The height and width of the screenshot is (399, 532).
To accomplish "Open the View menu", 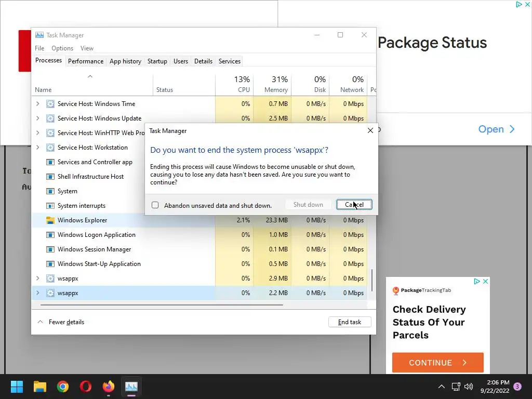I will tap(87, 48).
